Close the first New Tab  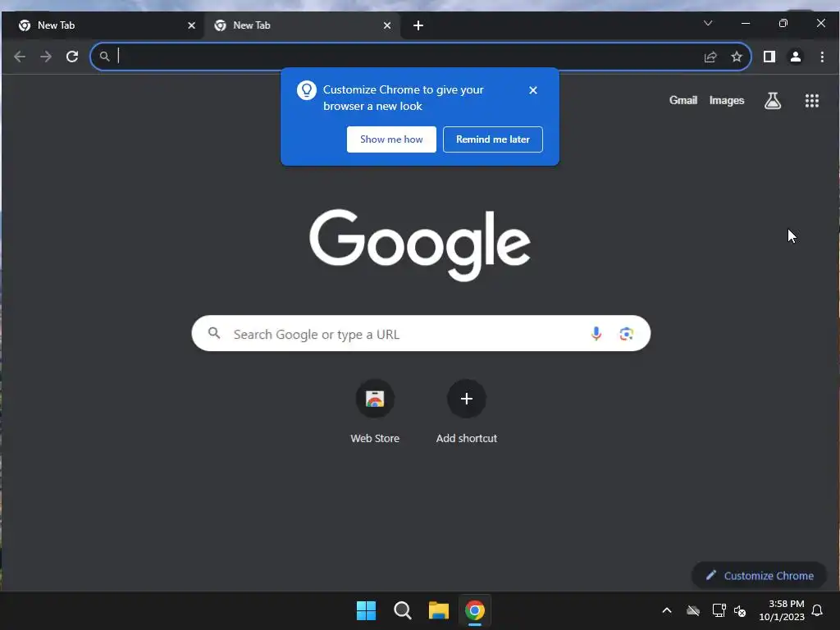point(191,25)
